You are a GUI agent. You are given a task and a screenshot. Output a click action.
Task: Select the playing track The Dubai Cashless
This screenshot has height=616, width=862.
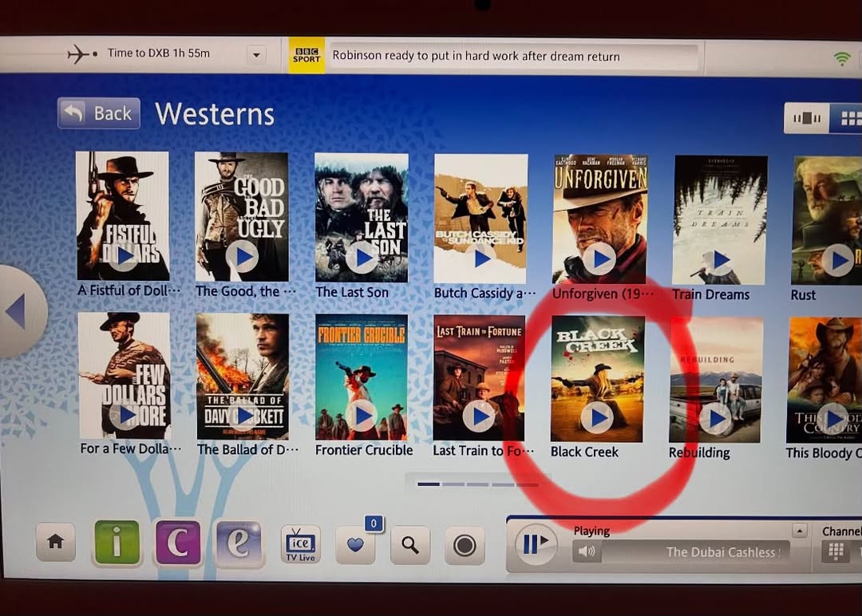pyautogui.click(x=723, y=552)
